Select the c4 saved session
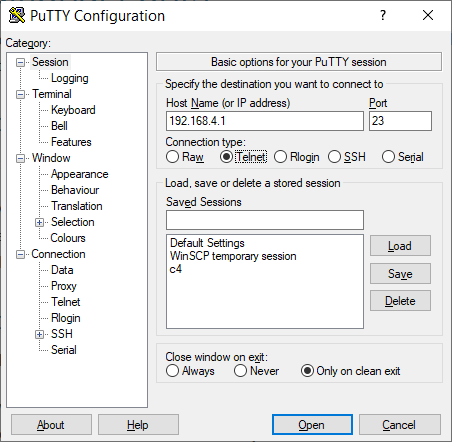Viewport: 452px width, 442px height. 176,269
